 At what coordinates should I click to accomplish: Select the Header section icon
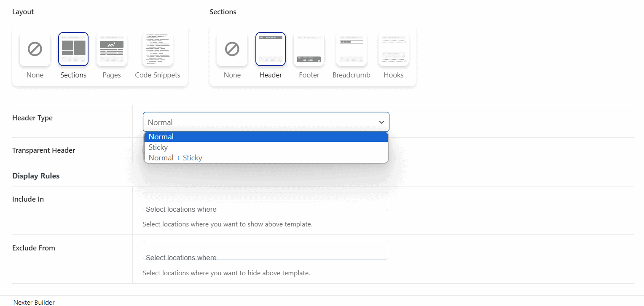tap(271, 49)
